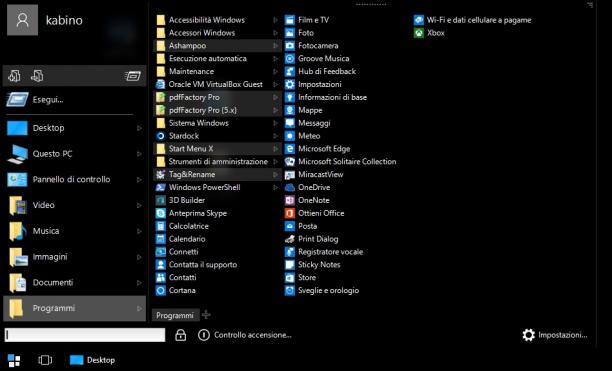
Task: Expand Windows PowerShell folder
Action: pos(217,187)
